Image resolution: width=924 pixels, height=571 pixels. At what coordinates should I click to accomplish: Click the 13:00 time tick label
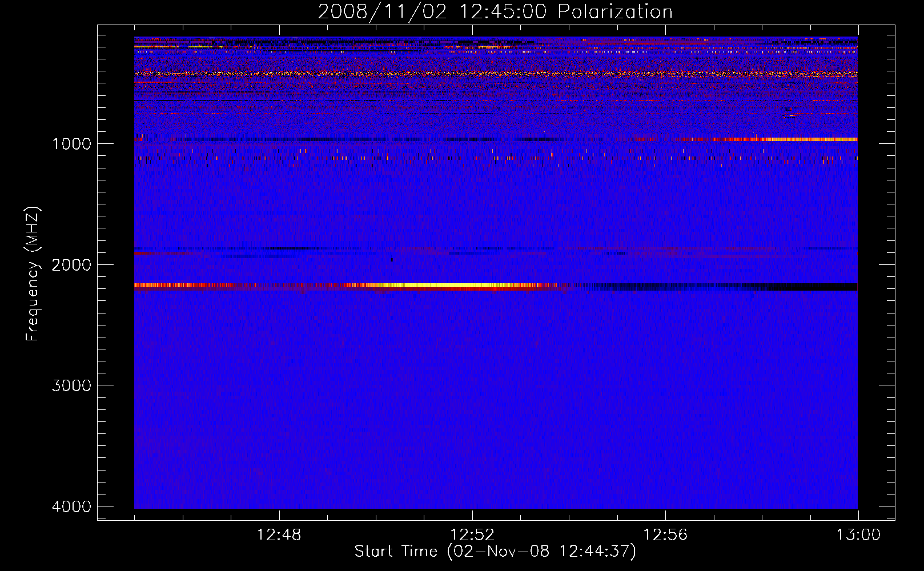[858, 535]
